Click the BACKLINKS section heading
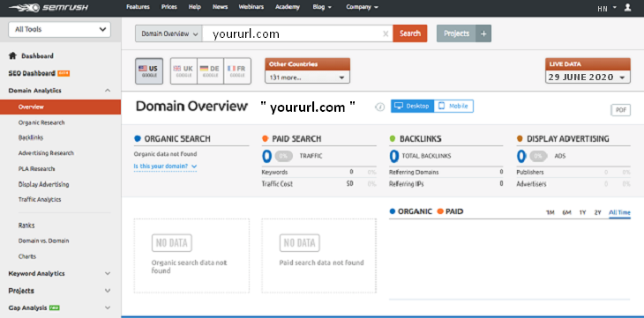Image resolution: width=644 pixels, height=318 pixels. point(421,138)
